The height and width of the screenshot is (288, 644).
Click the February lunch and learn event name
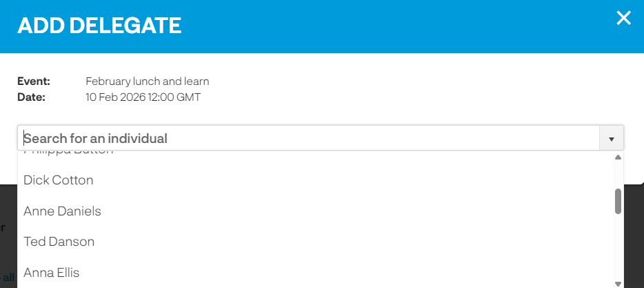click(147, 81)
